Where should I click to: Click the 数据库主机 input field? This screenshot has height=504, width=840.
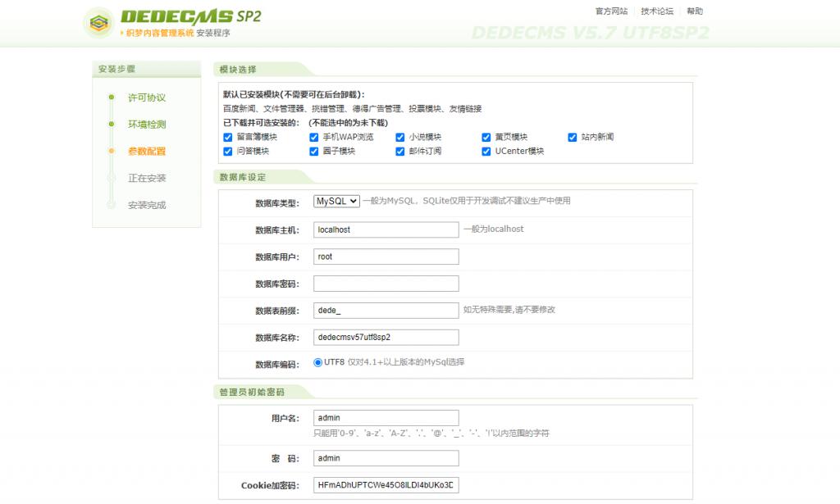[386, 229]
